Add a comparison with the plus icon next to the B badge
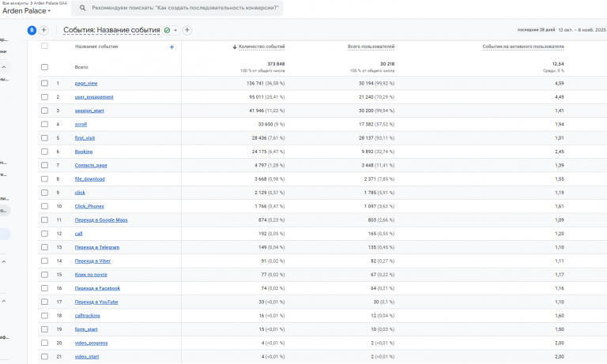607x364 pixels. click(44, 30)
